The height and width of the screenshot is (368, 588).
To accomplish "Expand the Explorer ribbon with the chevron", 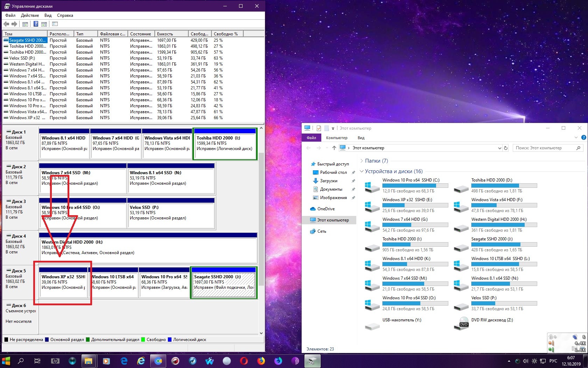I will coord(576,137).
